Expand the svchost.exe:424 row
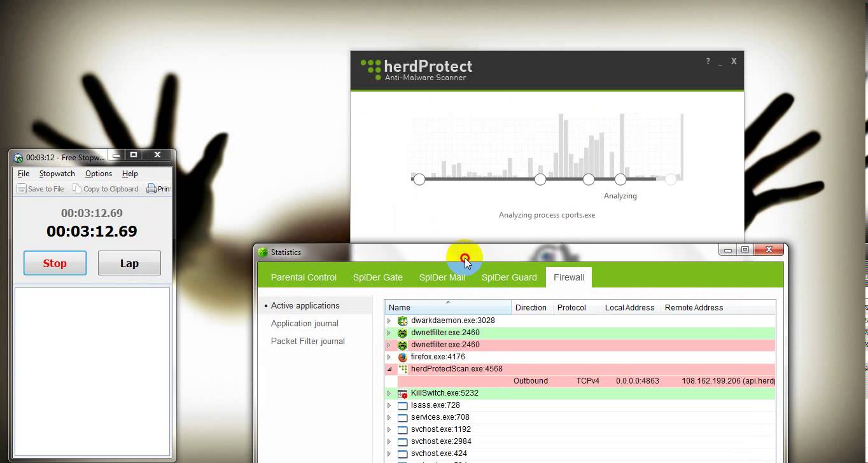Viewport: 868px width, 463px height. (389, 453)
